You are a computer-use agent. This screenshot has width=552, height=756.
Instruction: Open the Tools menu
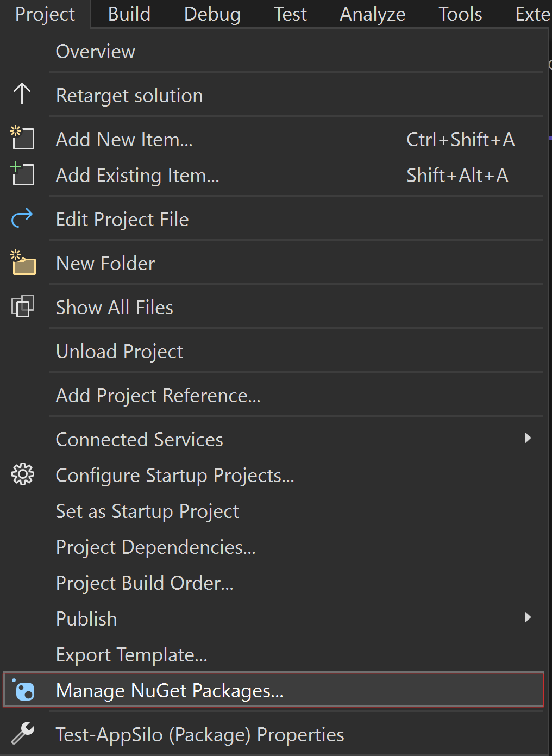point(460,14)
